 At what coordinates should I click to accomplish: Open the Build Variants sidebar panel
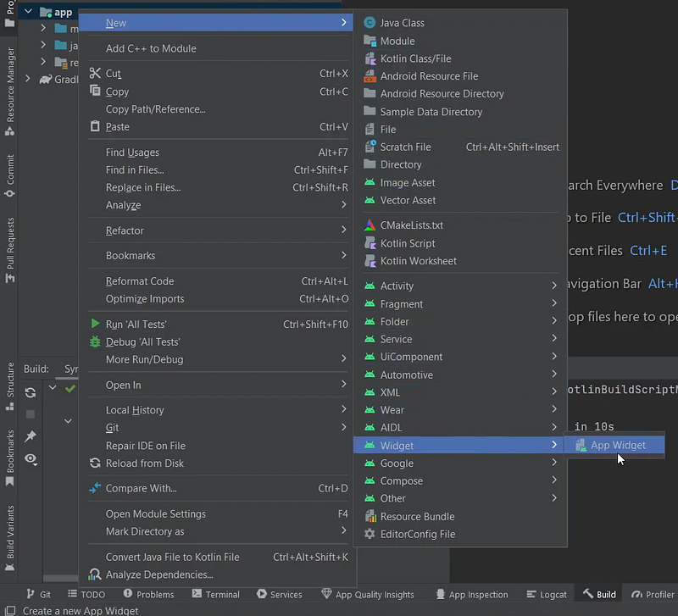tap(9, 538)
